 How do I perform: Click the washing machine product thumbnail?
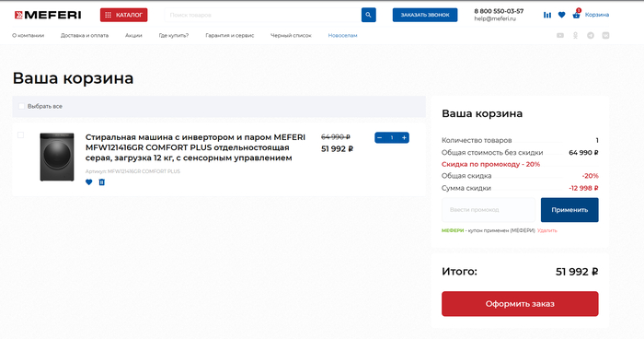click(x=57, y=157)
